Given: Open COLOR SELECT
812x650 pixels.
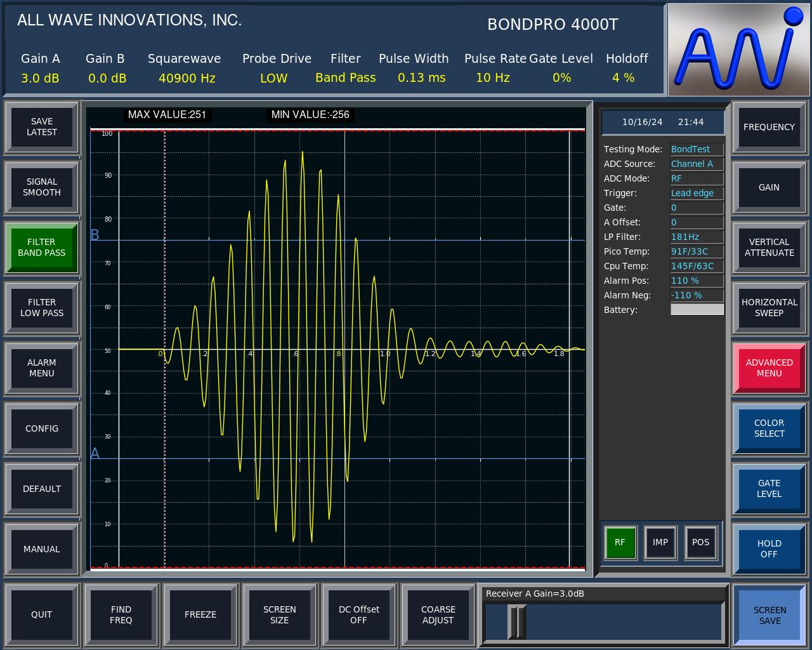Looking at the screenshot, I should [769, 428].
